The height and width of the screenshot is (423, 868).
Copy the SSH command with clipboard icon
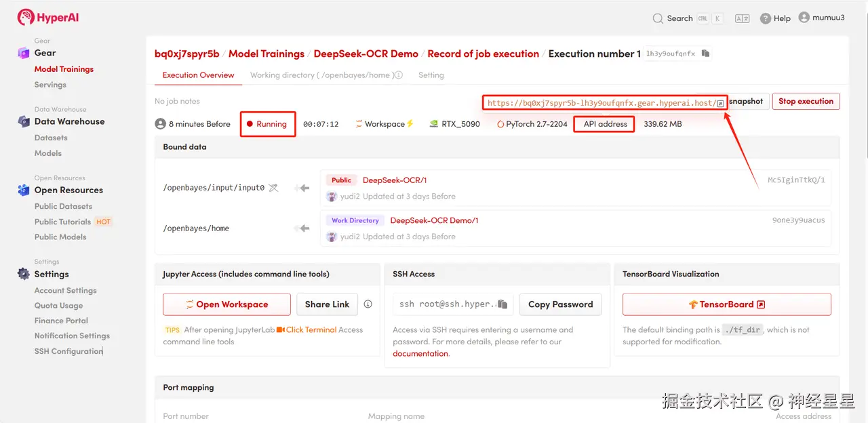point(502,304)
